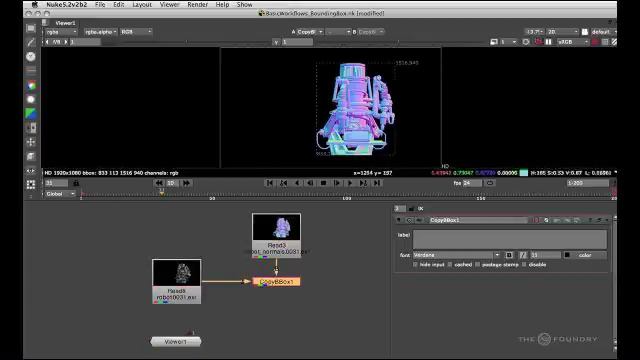Viewport: 640px width, 360px height.
Task: Open the Verdana font dropdown
Action: [456, 255]
